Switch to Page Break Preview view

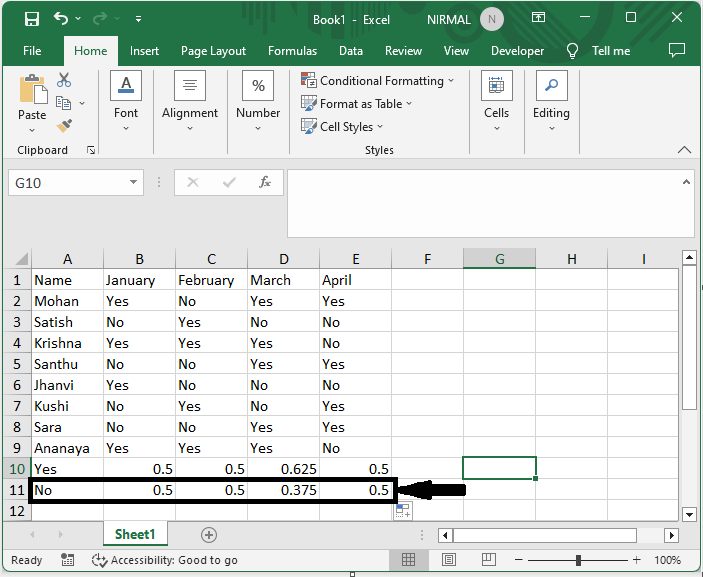491,560
